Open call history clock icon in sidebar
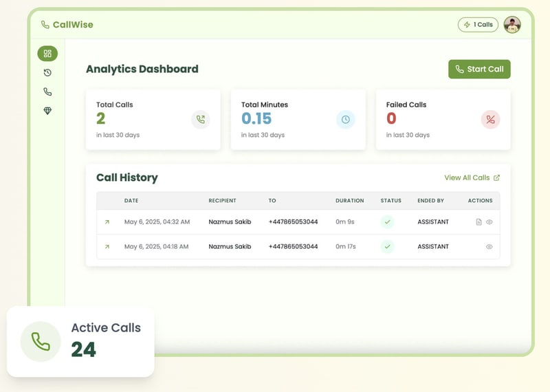 [x=47, y=73]
